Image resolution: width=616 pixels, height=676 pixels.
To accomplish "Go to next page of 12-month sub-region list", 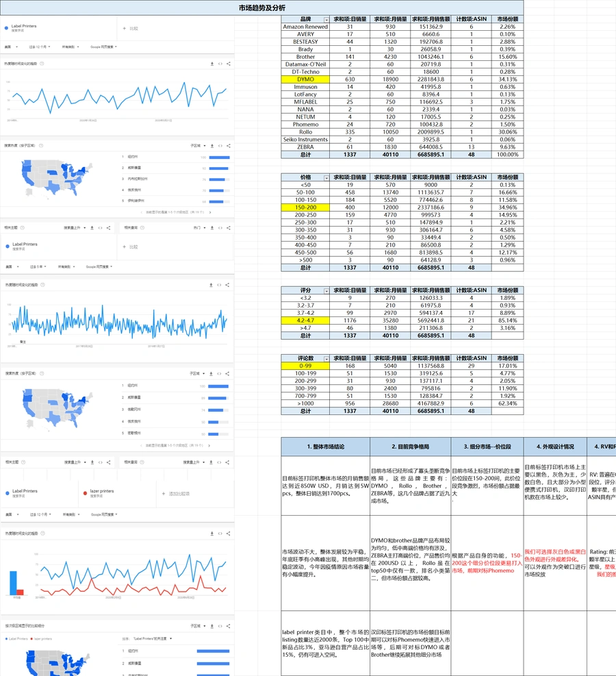I will pyautogui.click(x=210, y=212).
